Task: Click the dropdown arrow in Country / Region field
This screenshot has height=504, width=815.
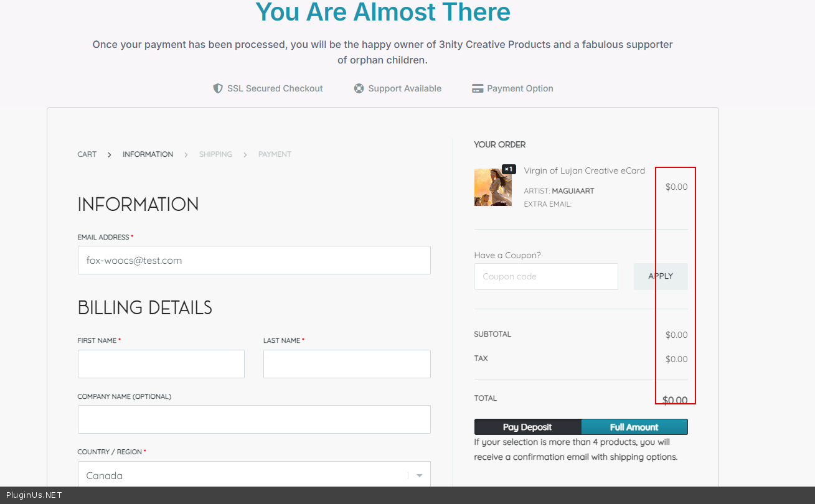Action: (419, 475)
